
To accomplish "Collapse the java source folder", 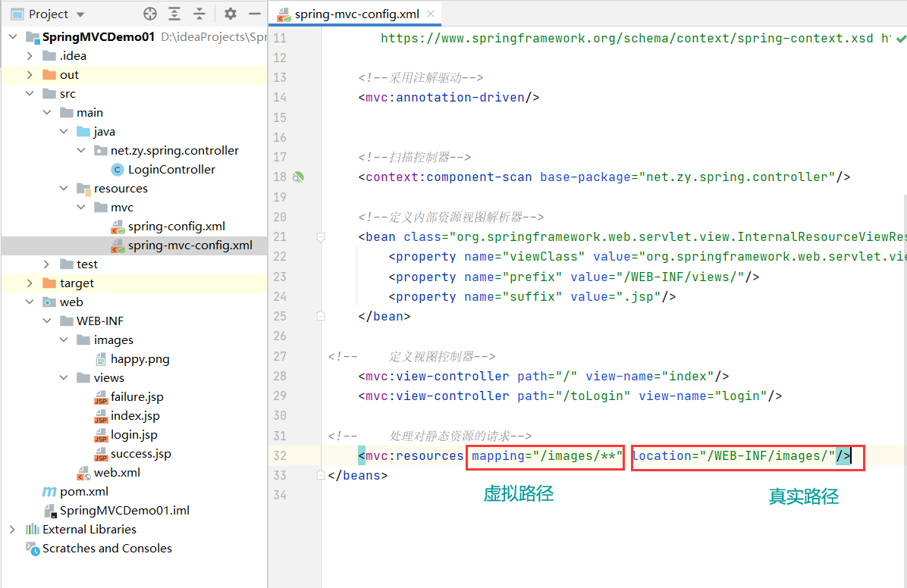I will point(64,131).
